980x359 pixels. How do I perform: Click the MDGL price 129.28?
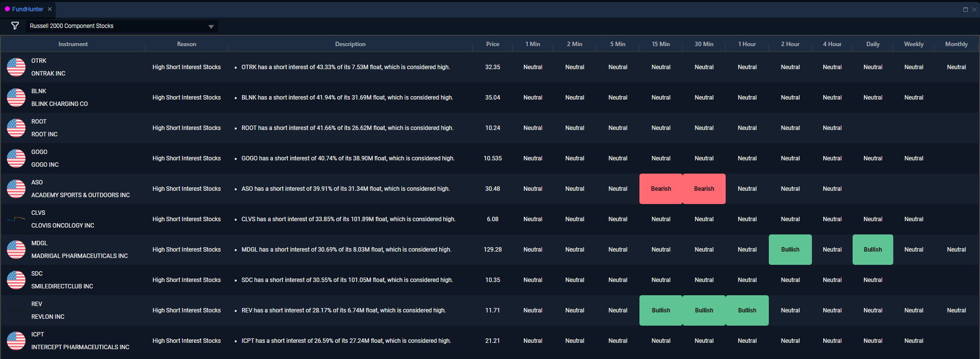click(492, 250)
